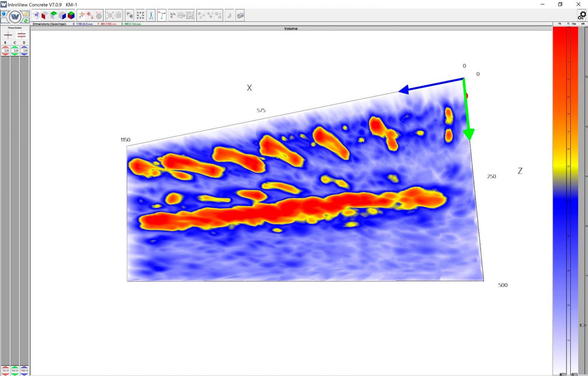Open the gears settings icon
This screenshot has width=588, height=376.
582,15
